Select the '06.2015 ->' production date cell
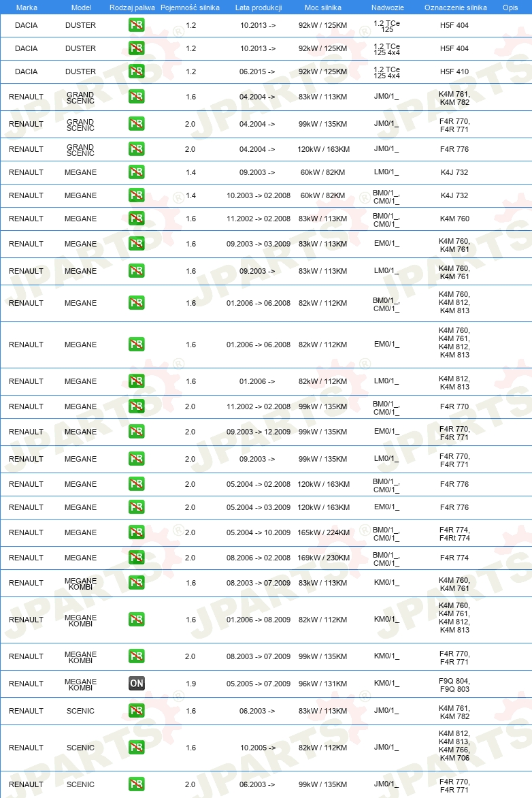The image size is (532, 798). [x=257, y=71]
